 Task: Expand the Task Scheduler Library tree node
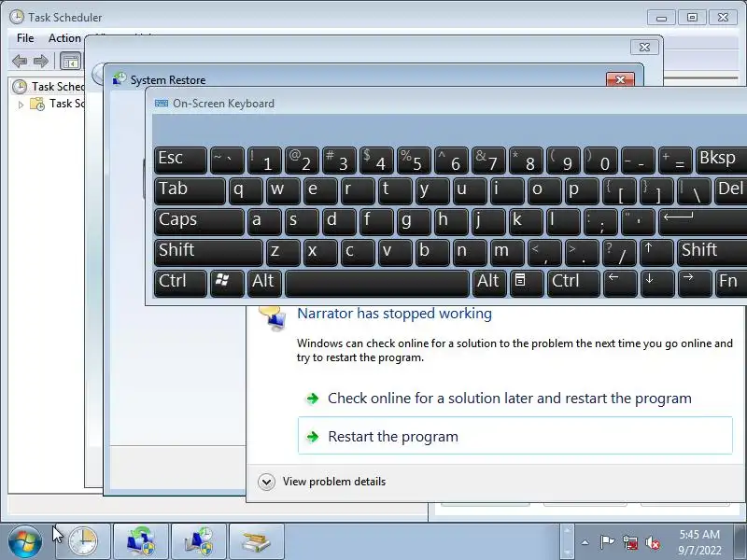21,105
